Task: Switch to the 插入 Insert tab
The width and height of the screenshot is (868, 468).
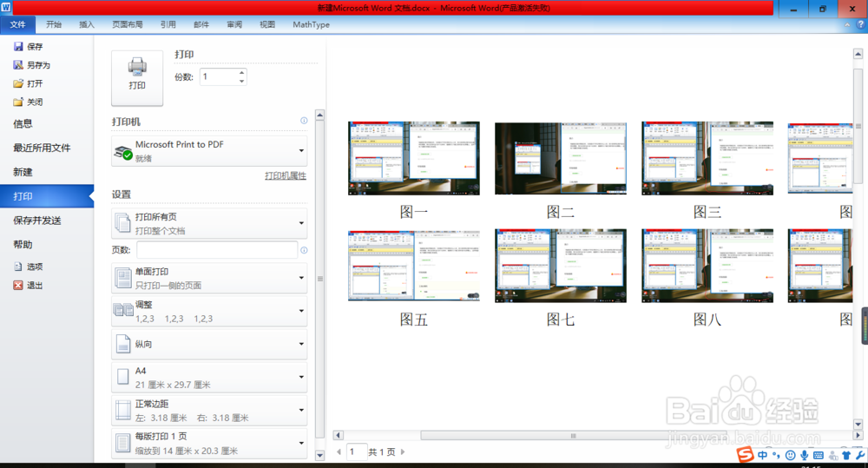Action: click(87, 24)
